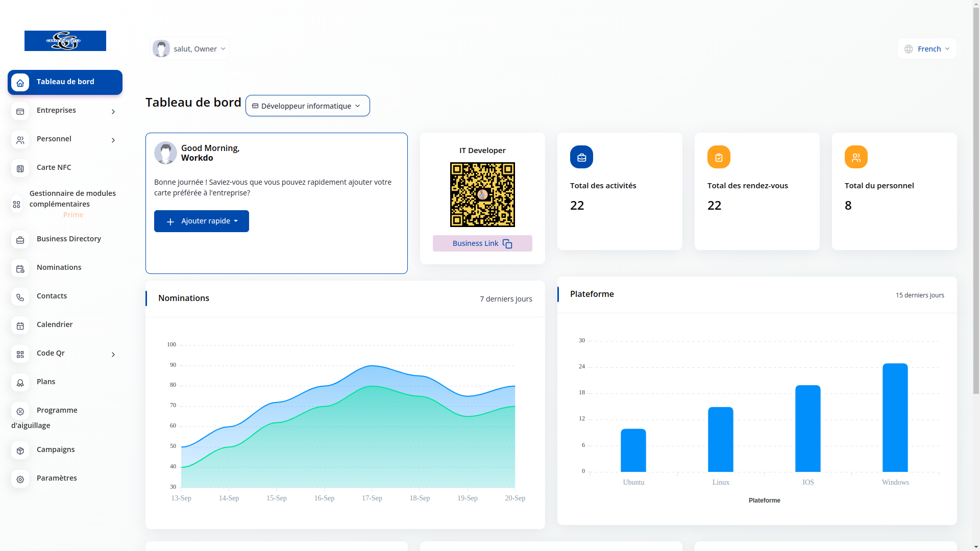980x551 pixels.
Task: Click the Total des activités briefcase icon
Action: [x=581, y=157]
